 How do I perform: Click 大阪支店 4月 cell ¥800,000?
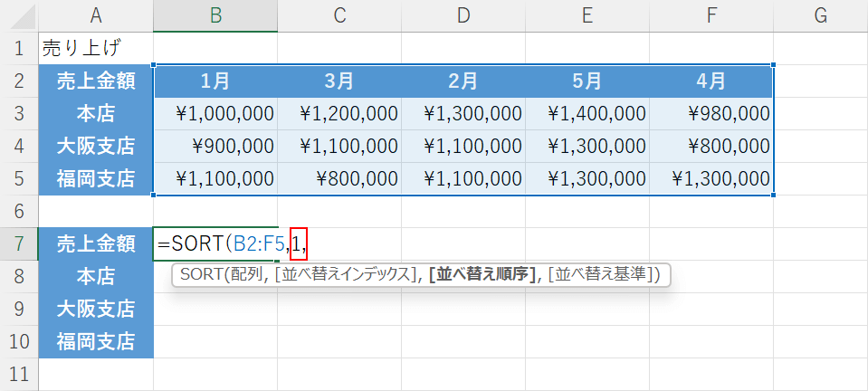pos(711,147)
